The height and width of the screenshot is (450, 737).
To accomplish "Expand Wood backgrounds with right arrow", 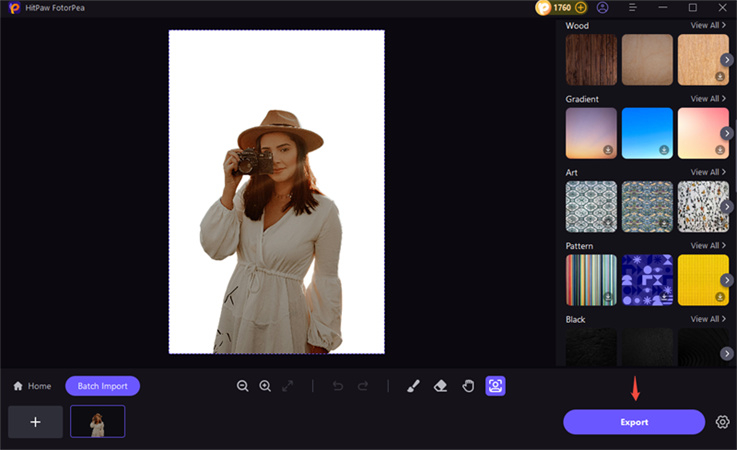I will click(729, 60).
